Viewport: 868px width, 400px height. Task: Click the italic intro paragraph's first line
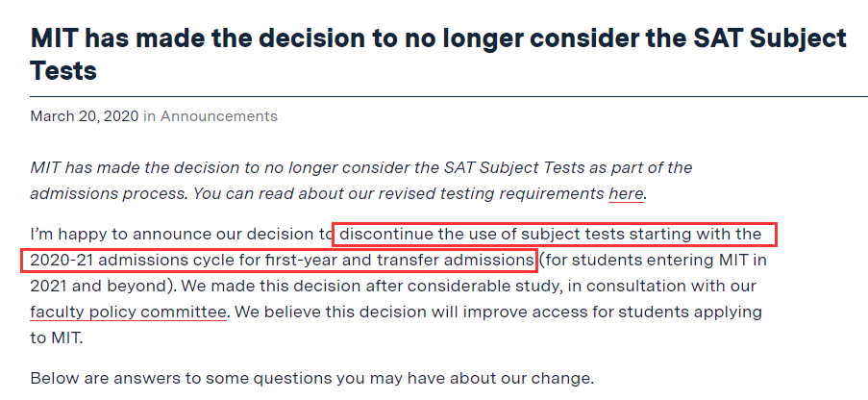(x=360, y=167)
